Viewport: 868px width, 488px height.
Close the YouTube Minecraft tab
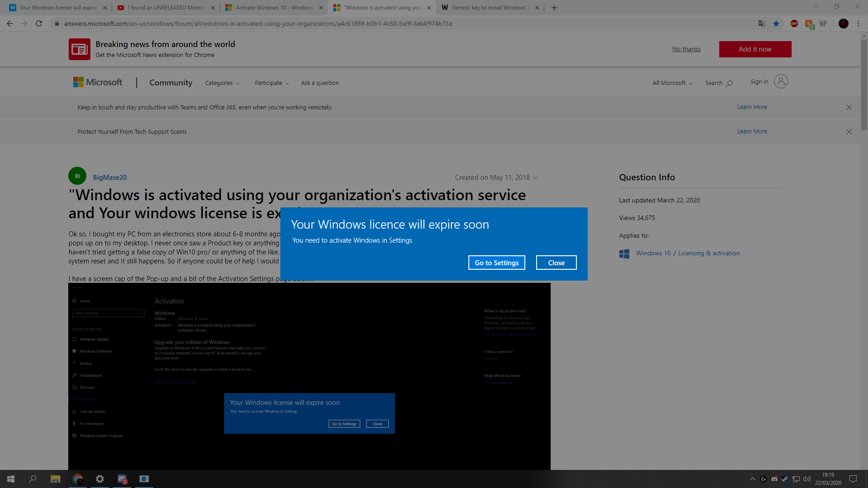(x=213, y=8)
